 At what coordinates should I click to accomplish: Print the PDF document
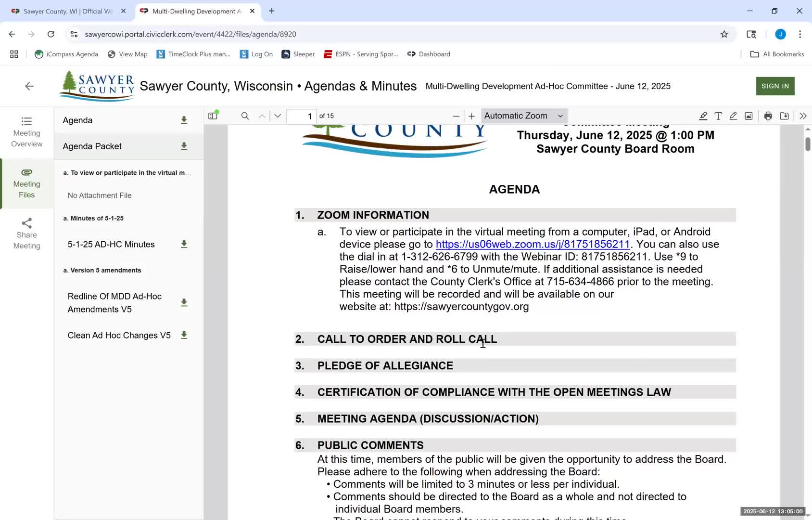768,116
